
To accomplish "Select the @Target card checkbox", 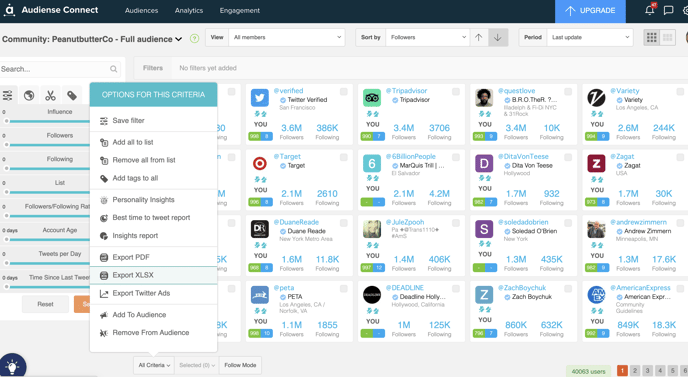I will [344, 157].
